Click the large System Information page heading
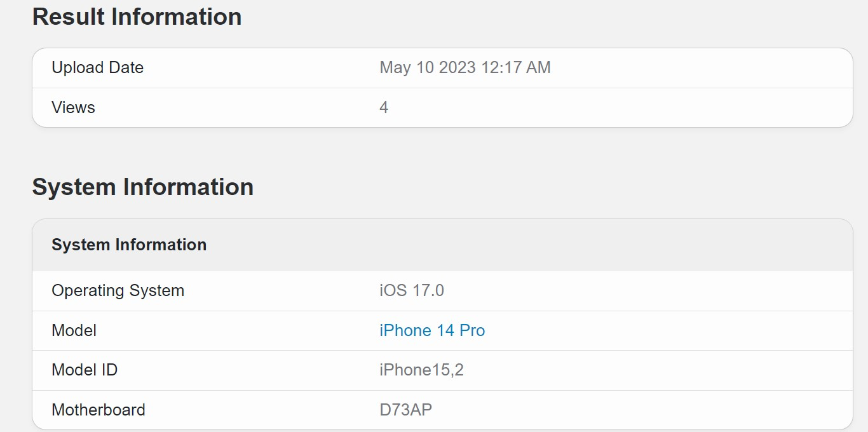Screen dimensions: 868x432 (x=142, y=187)
